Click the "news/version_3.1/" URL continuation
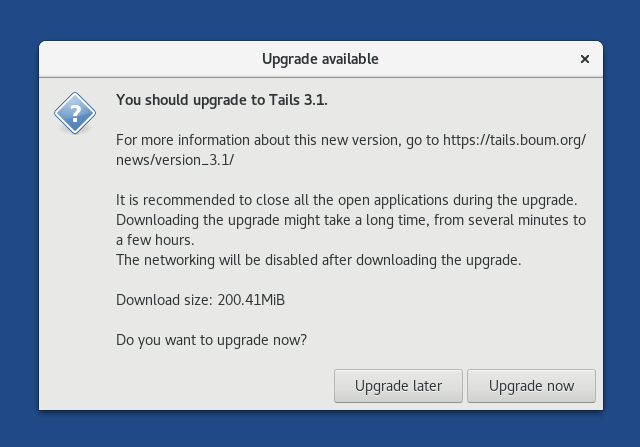Image resolution: width=640 pixels, height=447 pixels. click(x=176, y=159)
